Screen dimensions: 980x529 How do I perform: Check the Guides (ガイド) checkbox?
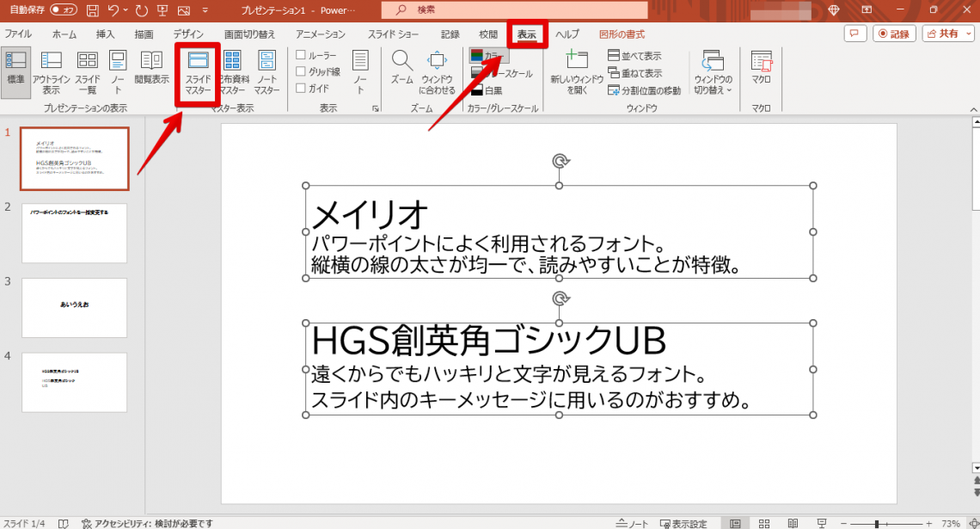tap(301, 89)
